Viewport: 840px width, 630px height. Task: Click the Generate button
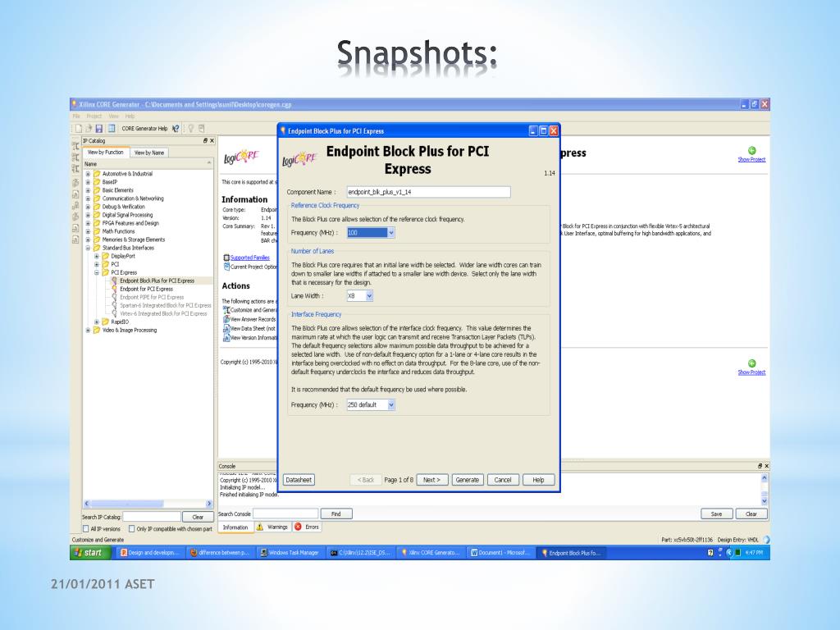point(467,480)
